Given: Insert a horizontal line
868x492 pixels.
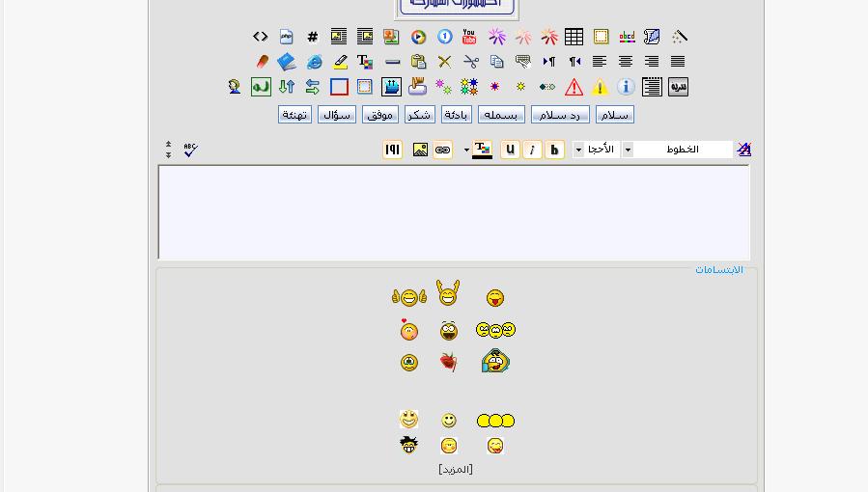Looking at the screenshot, I should point(392,62).
